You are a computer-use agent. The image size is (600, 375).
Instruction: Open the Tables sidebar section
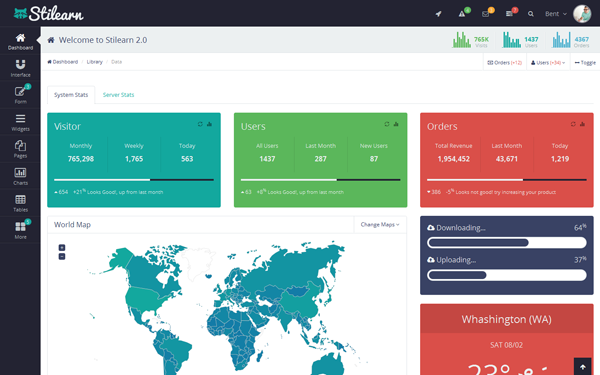click(20, 203)
